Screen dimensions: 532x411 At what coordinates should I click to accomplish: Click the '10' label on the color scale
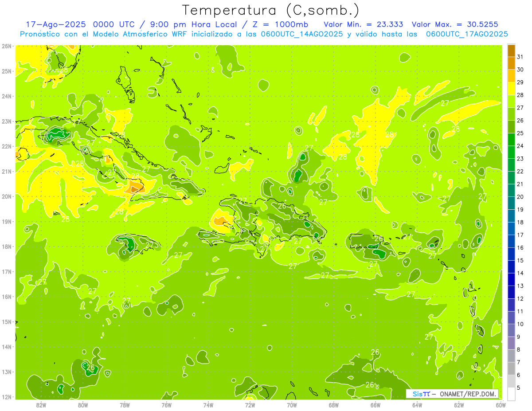click(520, 324)
